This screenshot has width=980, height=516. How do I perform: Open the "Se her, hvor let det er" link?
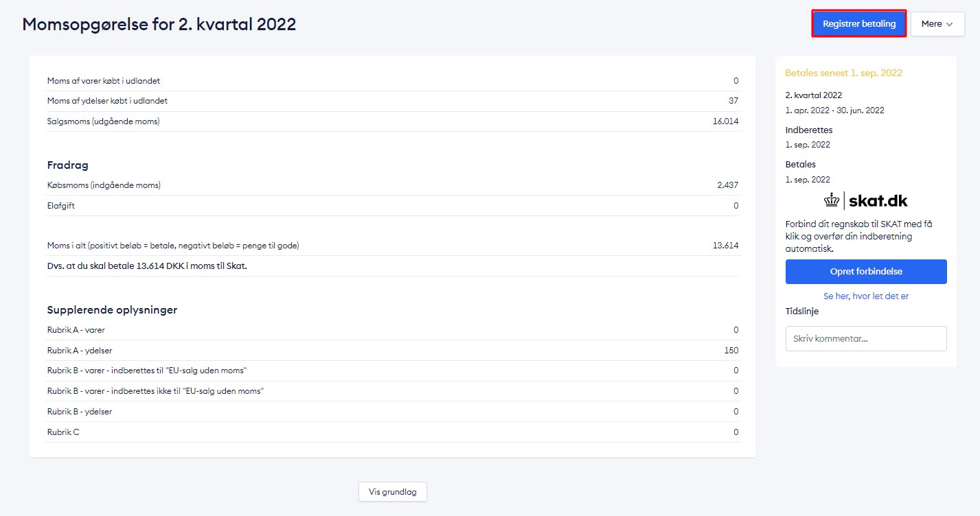coord(865,296)
